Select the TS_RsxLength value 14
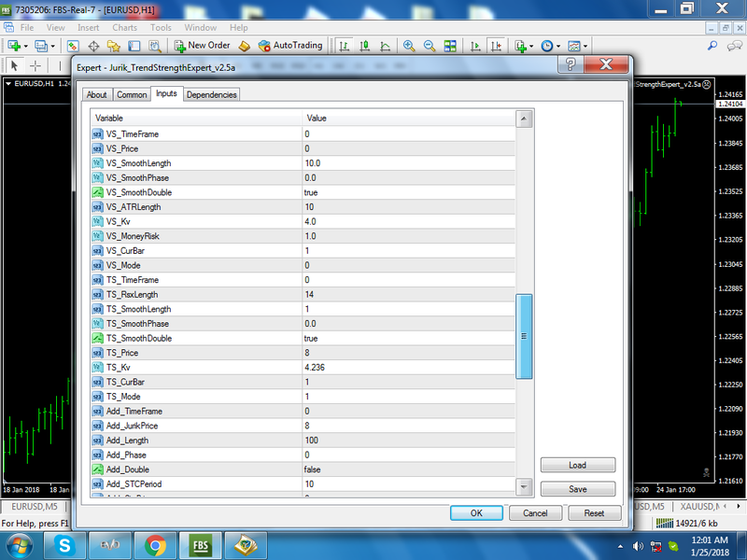The width and height of the screenshot is (747, 560). click(409, 294)
